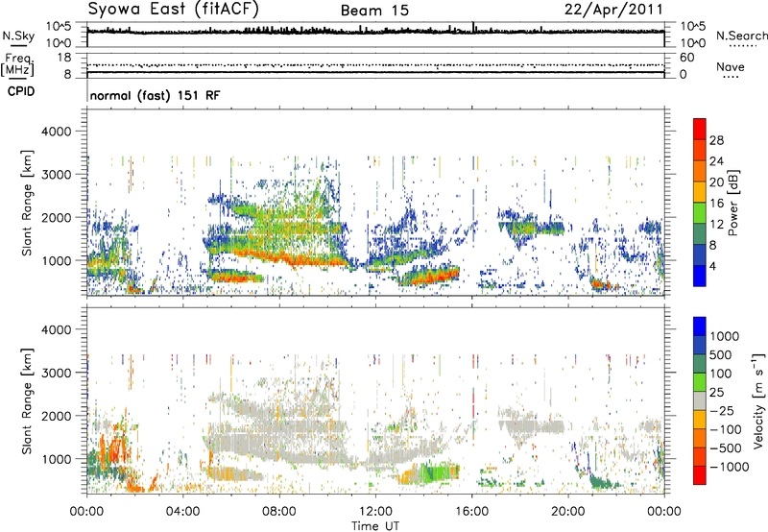
Task: Click the dotted line sample under N.Search
Action: pyautogui.click(x=743, y=46)
